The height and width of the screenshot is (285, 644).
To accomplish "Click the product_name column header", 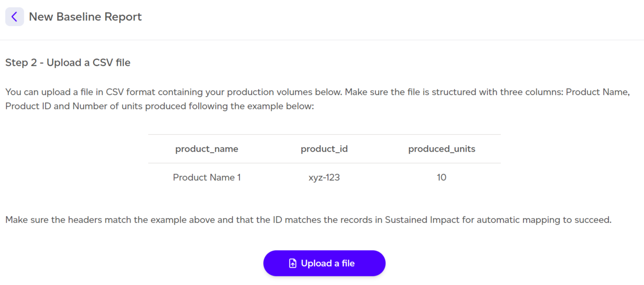I will coord(207,149).
